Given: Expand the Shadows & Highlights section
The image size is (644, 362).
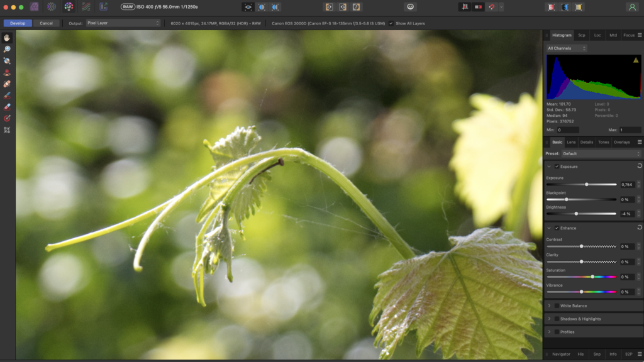Looking at the screenshot, I should [x=549, y=319].
